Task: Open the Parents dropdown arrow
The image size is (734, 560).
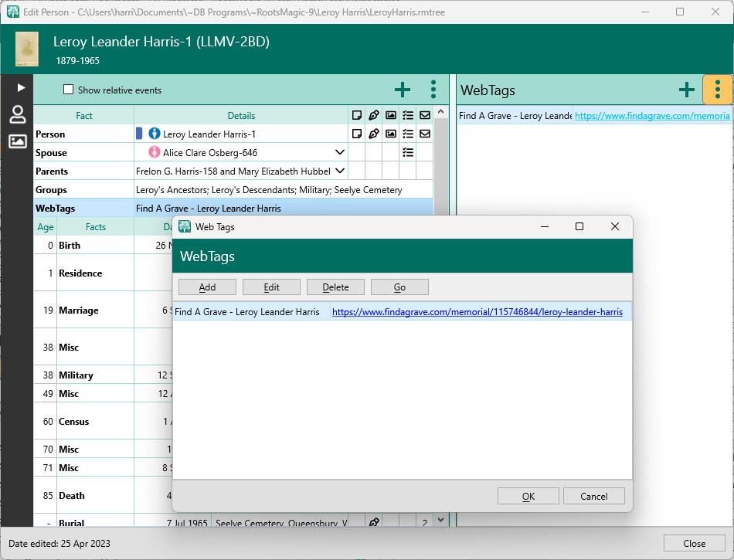Action: (x=339, y=171)
